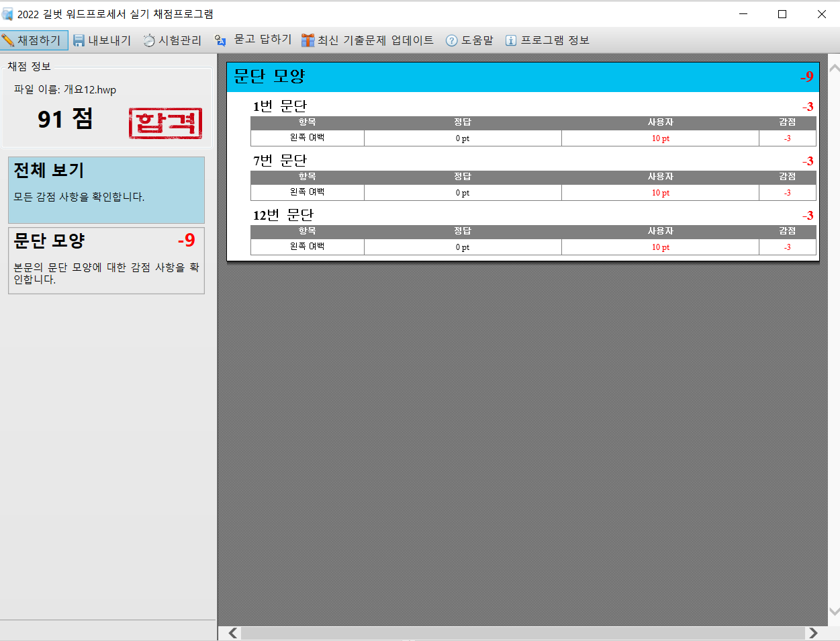Open 시험관리 via its clock icon
The image size is (840, 641).
click(x=149, y=40)
